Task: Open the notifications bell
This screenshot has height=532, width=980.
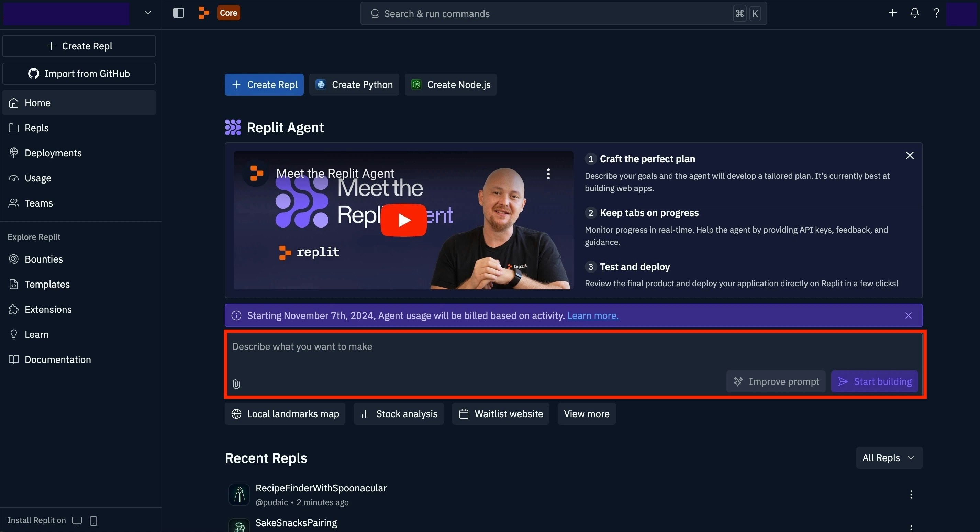Action: coord(915,13)
